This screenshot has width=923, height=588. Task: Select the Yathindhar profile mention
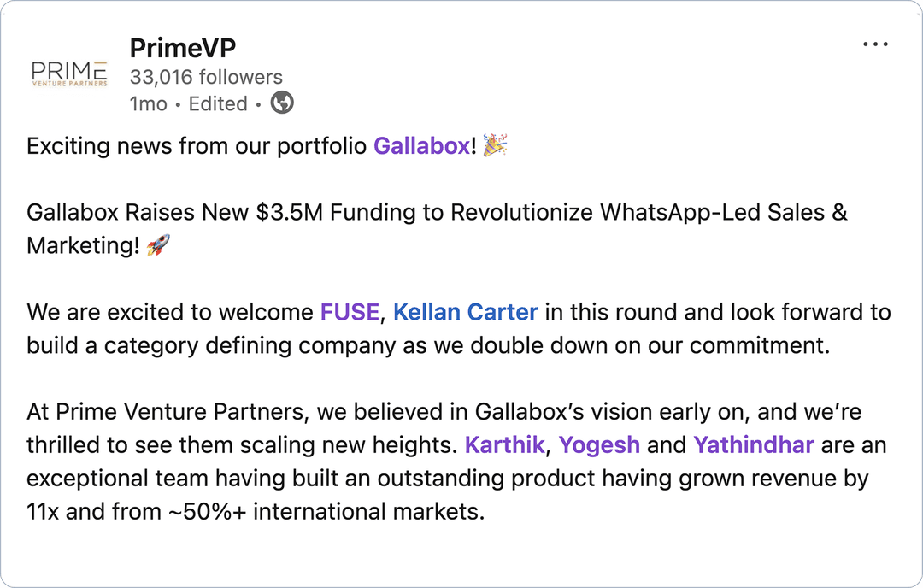[x=753, y=445]
